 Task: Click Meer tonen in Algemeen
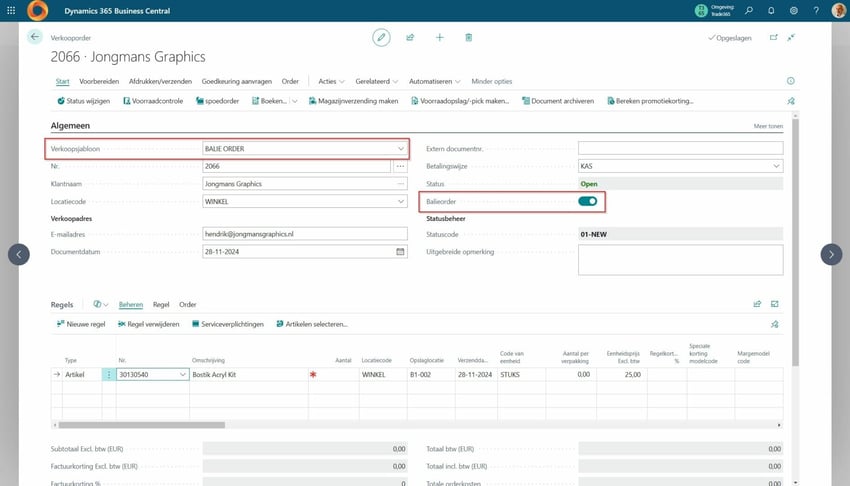point(768,126)
